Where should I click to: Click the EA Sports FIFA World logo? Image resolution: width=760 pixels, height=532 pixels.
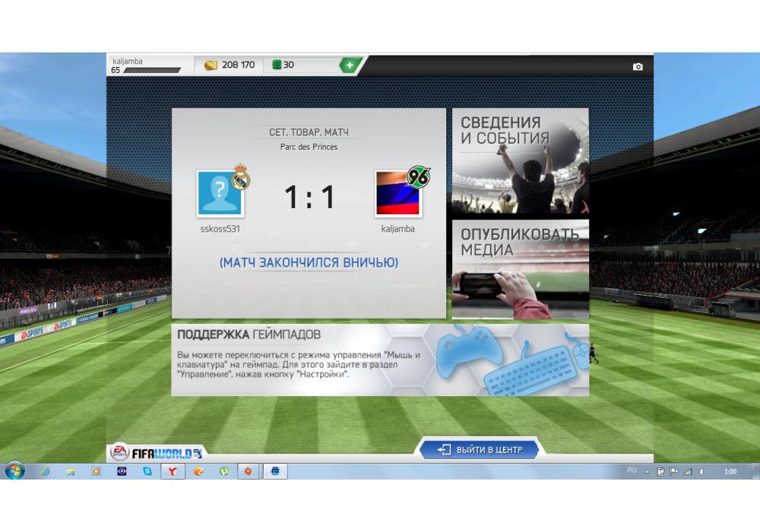(x=156, y=452)
